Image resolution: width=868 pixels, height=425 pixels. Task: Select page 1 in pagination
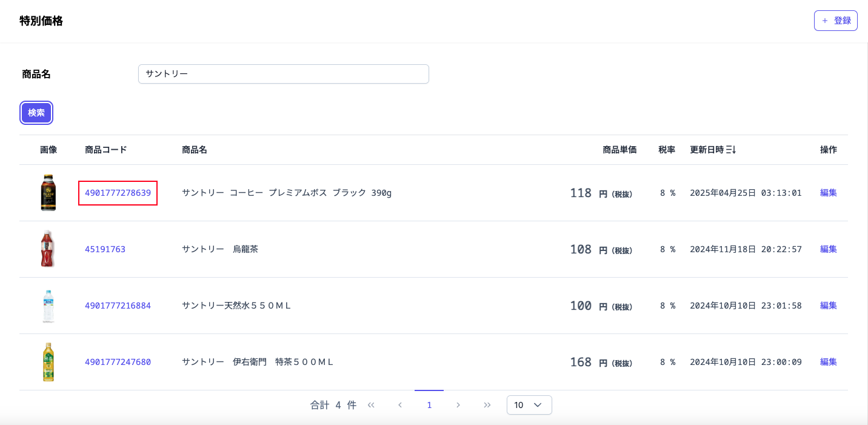[x=429, y=405]
